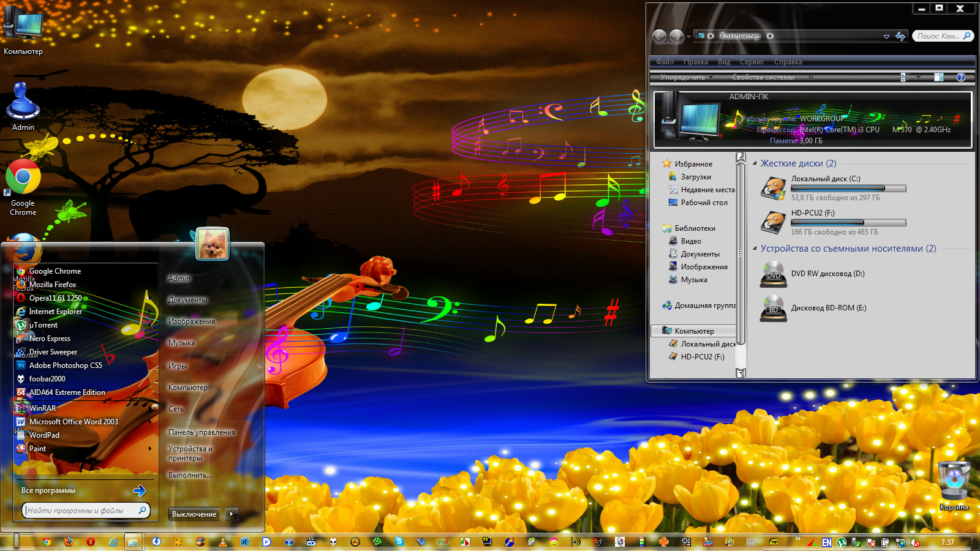Click the volume speaker tray icon
Image resolution: width=980 pixels, height=551 pixels.
point(915,542)
